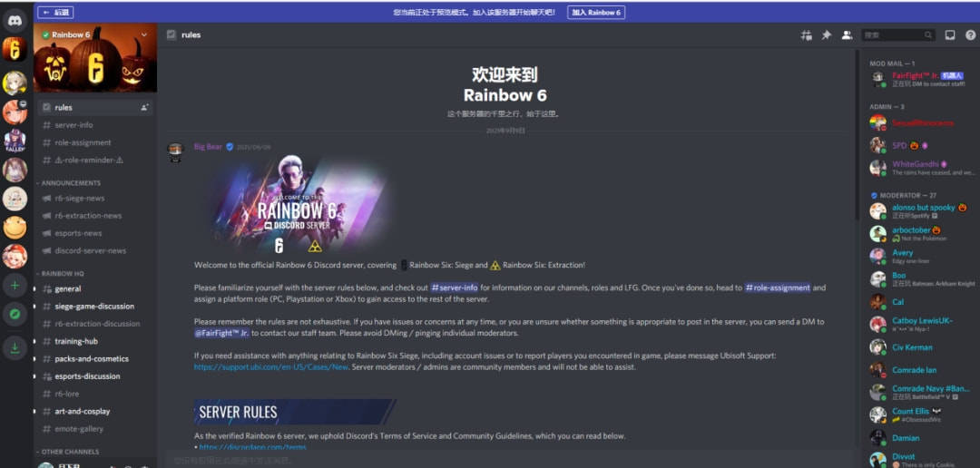The width and height of the screenshot is (980, 468).
Task: Click Big Bear's avatar in the message
Action: pyautogui.click(x=176, y=152)
